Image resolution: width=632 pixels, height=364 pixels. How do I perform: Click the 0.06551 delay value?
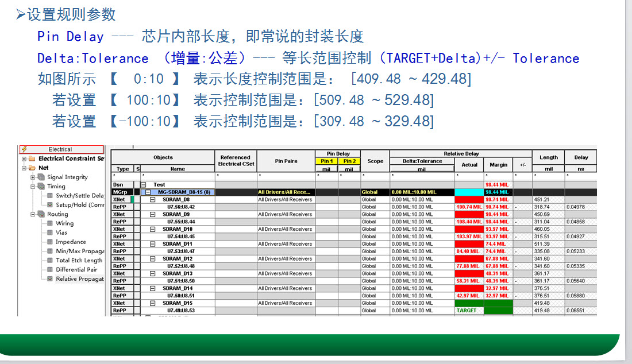(x=576, y=311)
